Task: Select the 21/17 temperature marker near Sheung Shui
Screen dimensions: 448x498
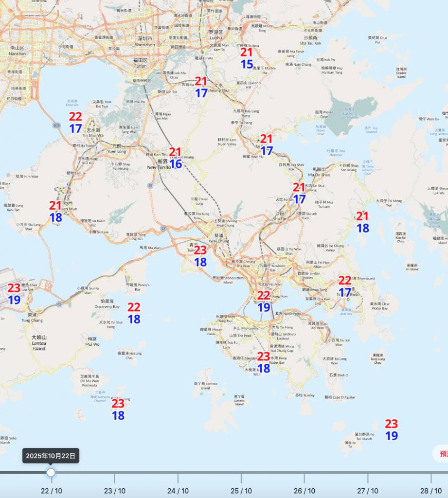Action: [x=201, y=87]
